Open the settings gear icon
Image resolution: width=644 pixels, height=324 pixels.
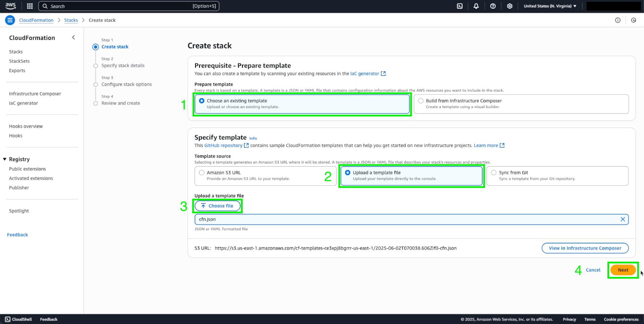coord(510,6)
